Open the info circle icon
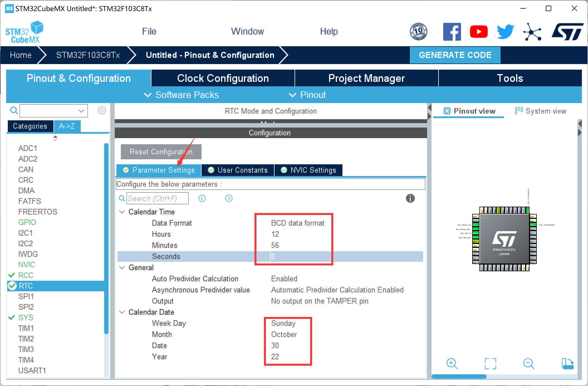588x386 pixels. 410,198
